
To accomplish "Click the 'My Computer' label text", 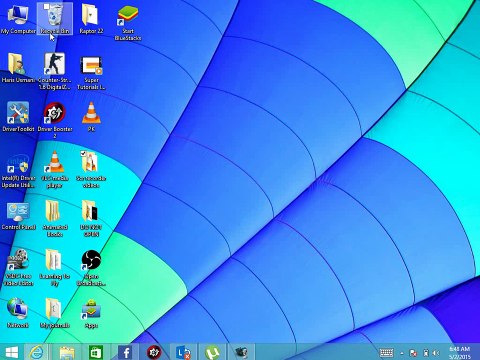I will [18, 31].
